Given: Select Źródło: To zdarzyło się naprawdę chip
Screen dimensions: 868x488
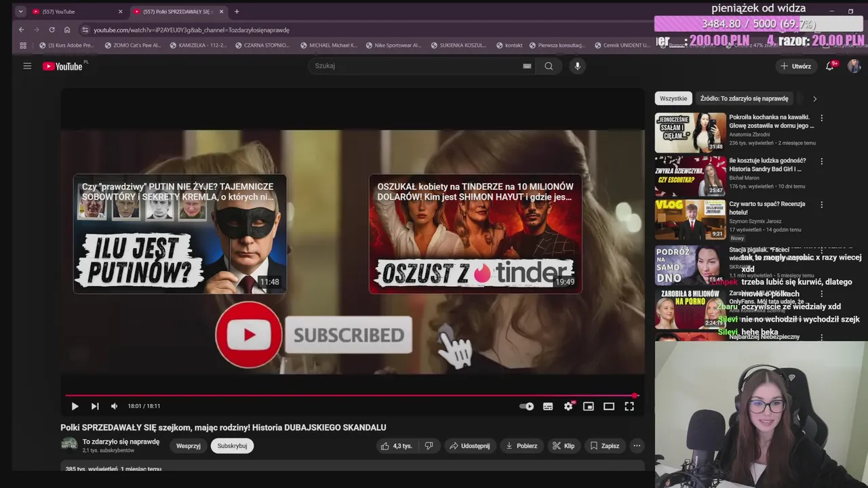Looking at the screenshot, I should (744, 98).
